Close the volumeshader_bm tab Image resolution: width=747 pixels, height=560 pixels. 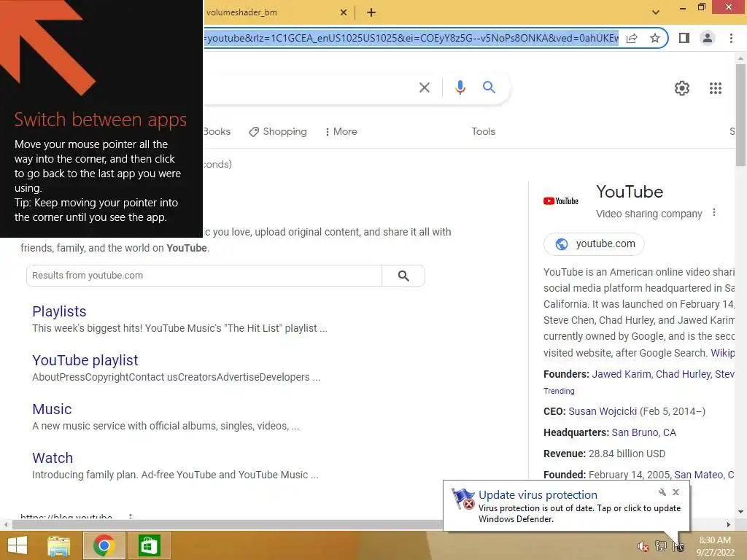tap(344, 13)
